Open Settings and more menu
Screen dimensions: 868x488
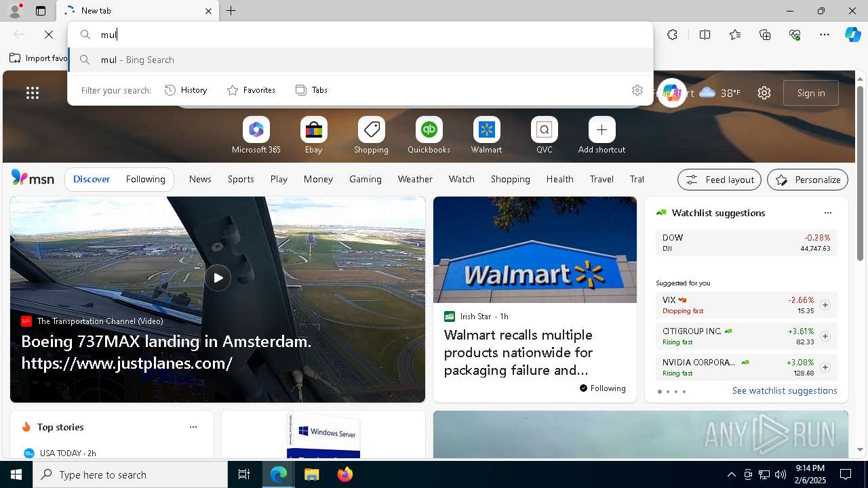[825, 35]
